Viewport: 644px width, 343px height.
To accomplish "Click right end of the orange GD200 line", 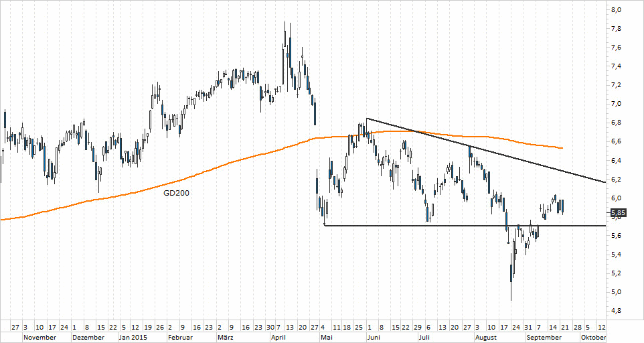I will pos(562,147).
